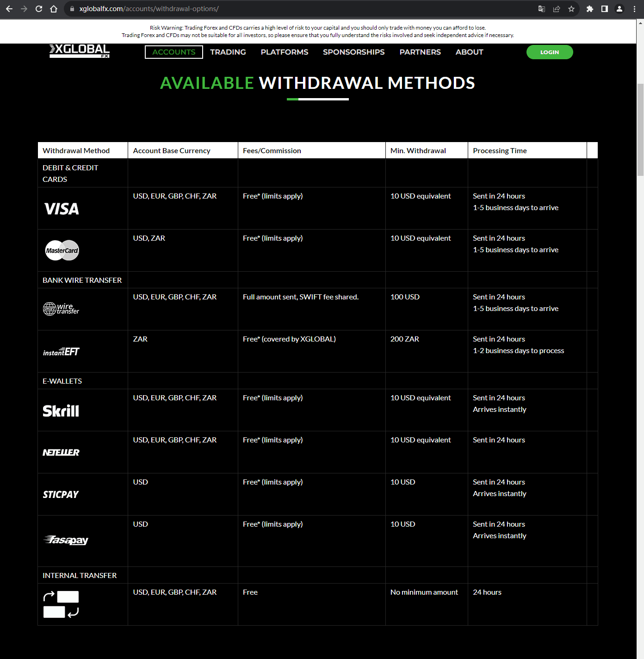Screen dimensions: 644x659
Task: Open the PARTNERS menu
Action: click(420, 52)
